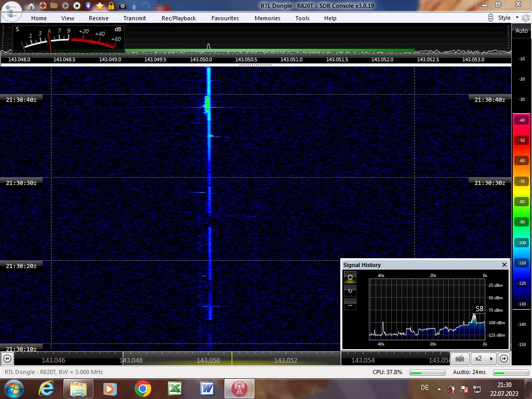Stop the radio with the stop icon
The image size is (532, 399).
pyautogui.click(x=77, y=6)
